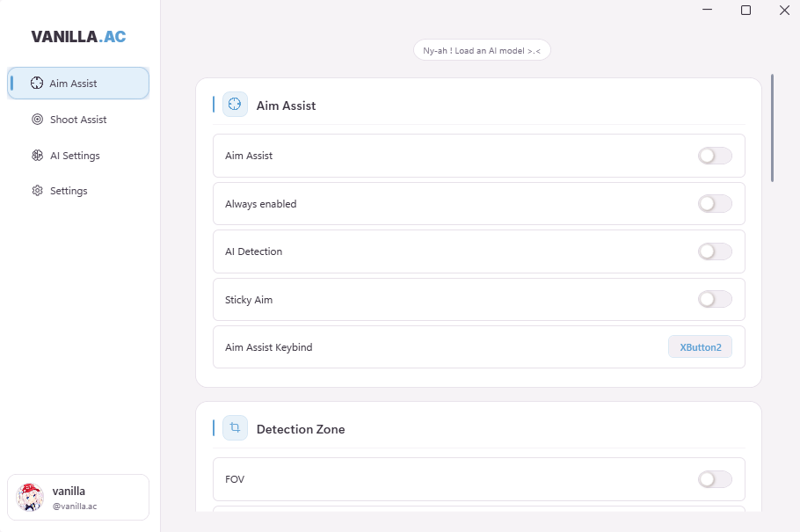This screenshot has height=532, width=800.
Task: Click the '@vanilla.ac' handle text
Action: tap(75, 506)
